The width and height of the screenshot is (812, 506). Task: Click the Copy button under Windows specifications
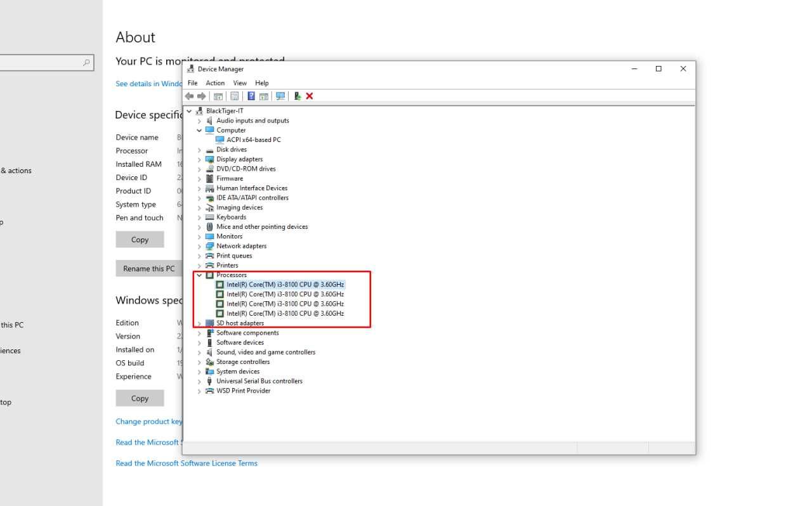(140, 398)
